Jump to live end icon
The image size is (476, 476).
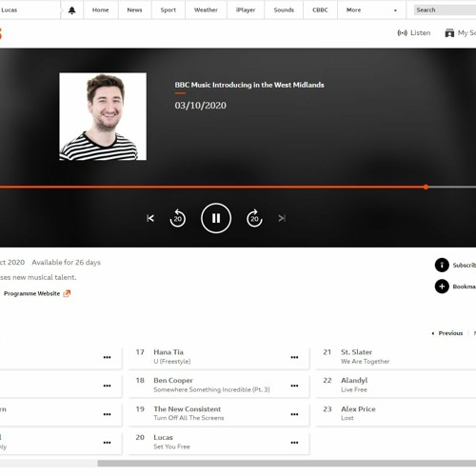coord(282,218)
